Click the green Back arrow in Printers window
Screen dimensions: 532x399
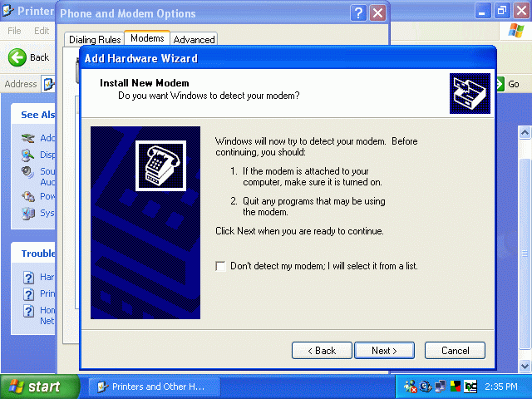pyautogui.click(x=17, y=57)
